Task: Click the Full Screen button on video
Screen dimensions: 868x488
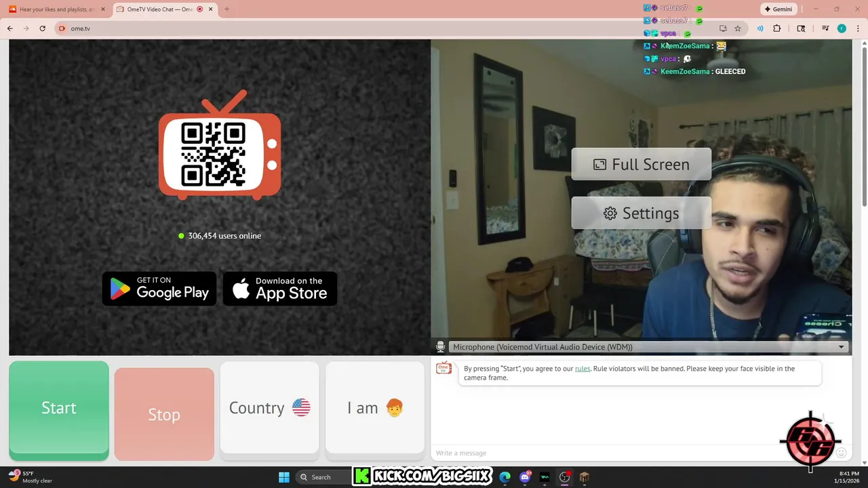Action: (642, 164)
